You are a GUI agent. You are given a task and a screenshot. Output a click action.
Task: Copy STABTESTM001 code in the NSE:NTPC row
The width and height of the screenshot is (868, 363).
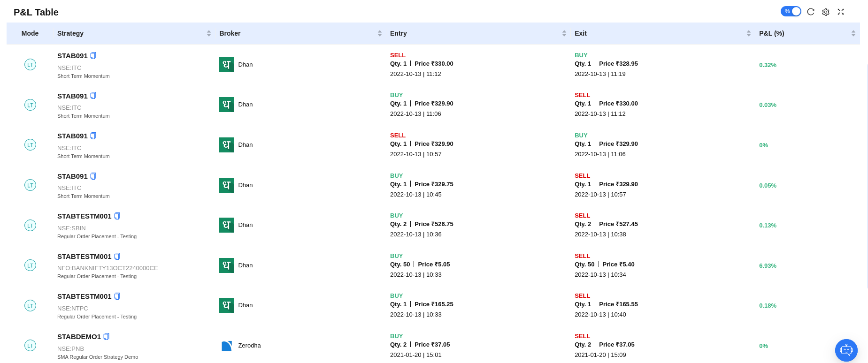117,296
